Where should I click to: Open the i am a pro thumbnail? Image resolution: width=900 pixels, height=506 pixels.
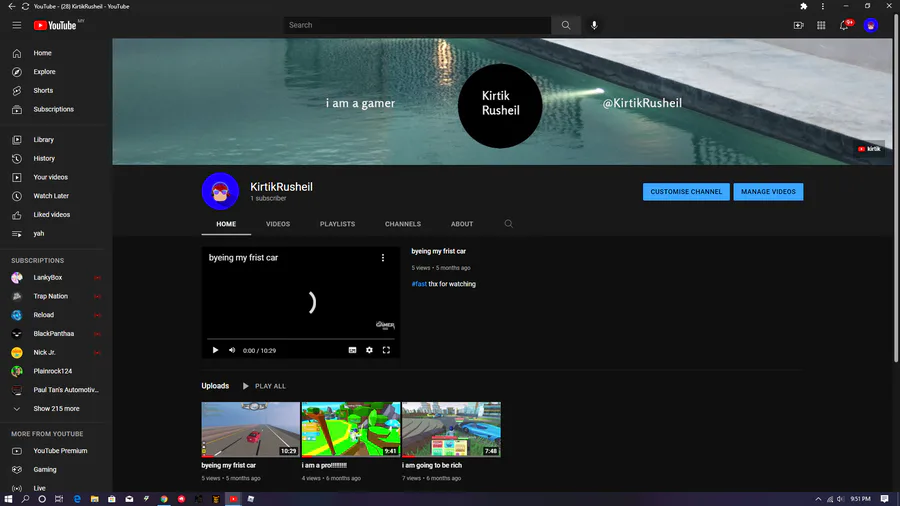tap(351, 429)
